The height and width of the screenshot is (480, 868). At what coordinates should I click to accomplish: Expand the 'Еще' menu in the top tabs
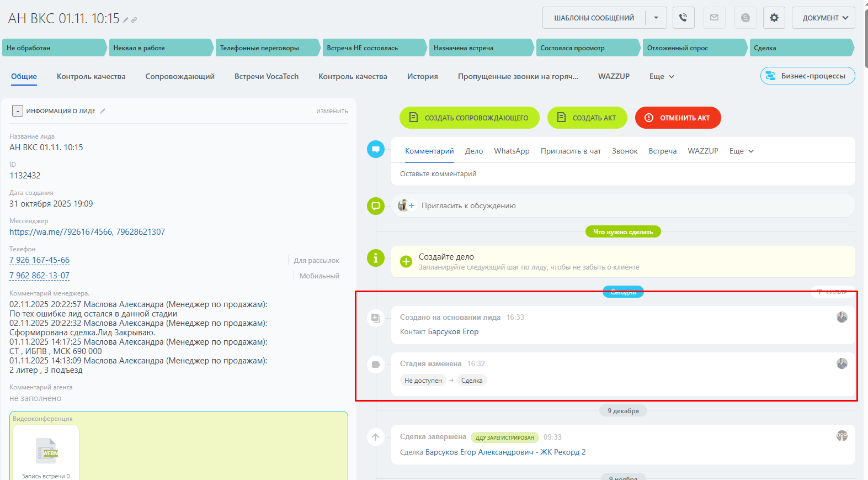(x=662, y=77)
